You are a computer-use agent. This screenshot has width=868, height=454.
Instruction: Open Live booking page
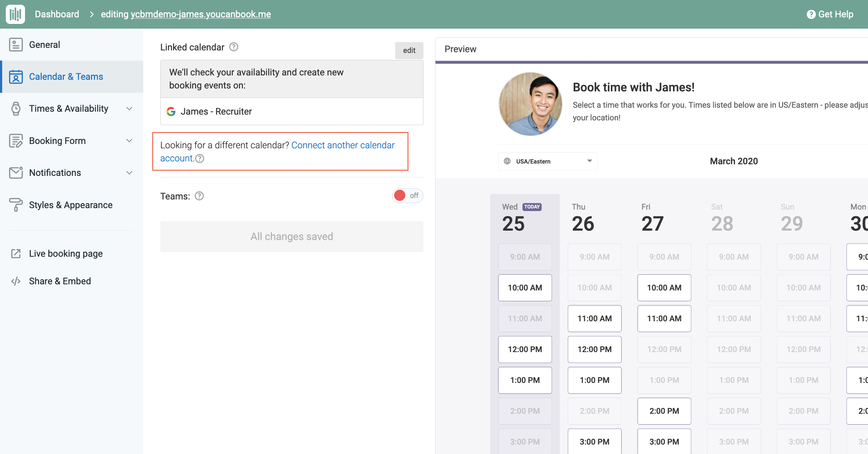point(66,254)
